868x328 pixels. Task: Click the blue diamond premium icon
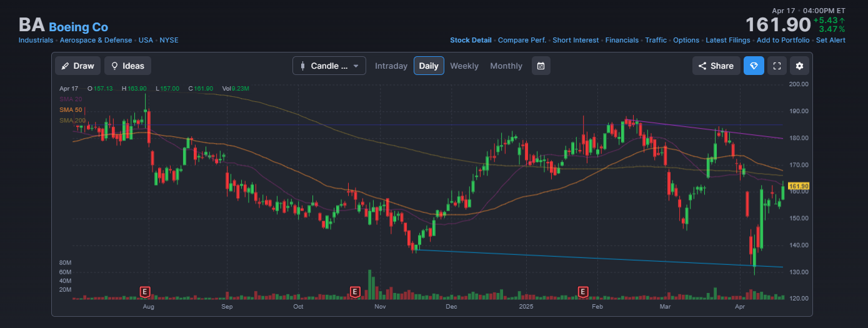pos(754,66)
